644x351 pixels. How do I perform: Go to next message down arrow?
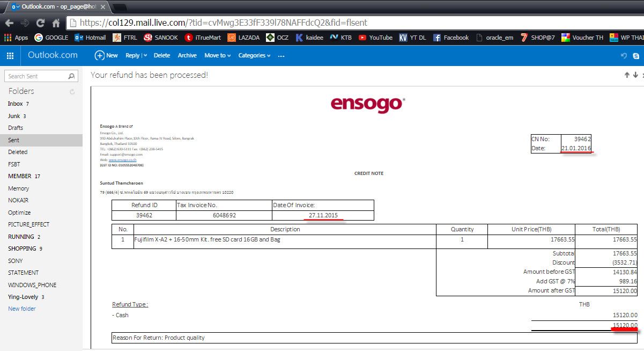click(x=635, y=75)
